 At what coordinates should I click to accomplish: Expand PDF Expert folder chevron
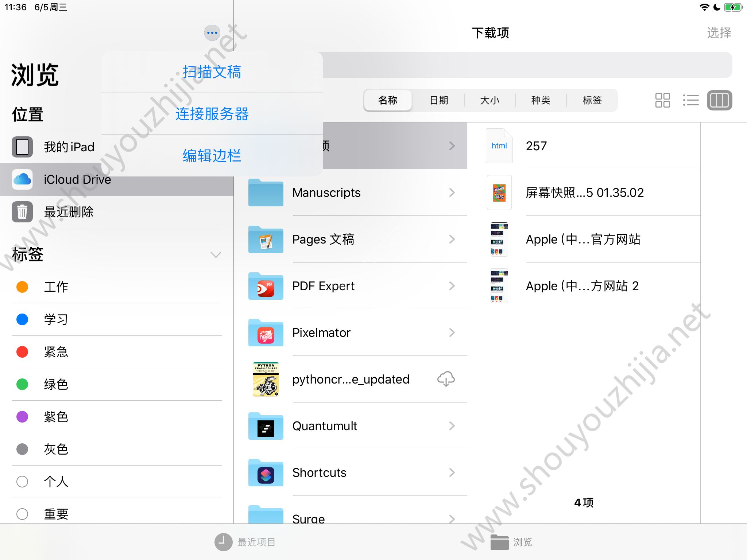[452, 286]
